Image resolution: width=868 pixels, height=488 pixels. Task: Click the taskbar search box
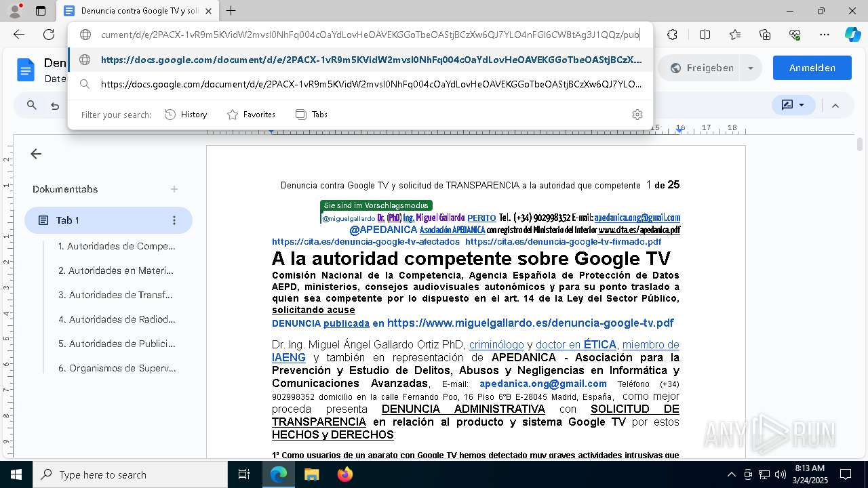130,474
